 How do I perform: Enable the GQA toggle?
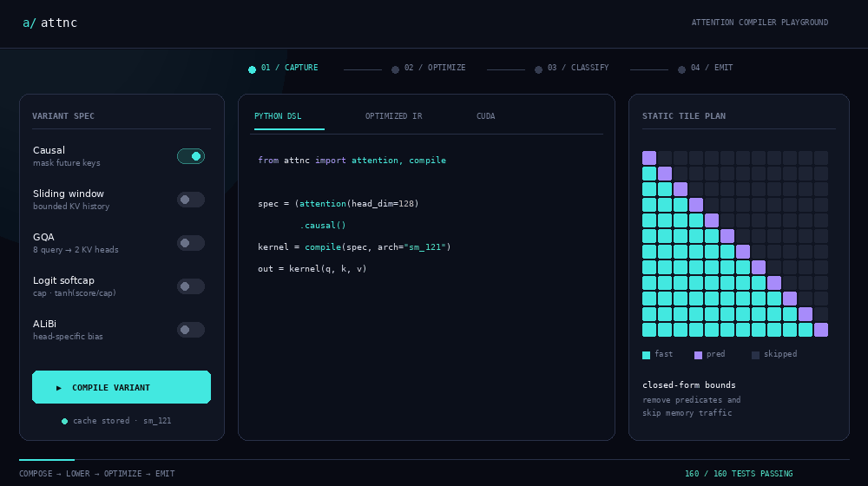click(x=191, y=243)
